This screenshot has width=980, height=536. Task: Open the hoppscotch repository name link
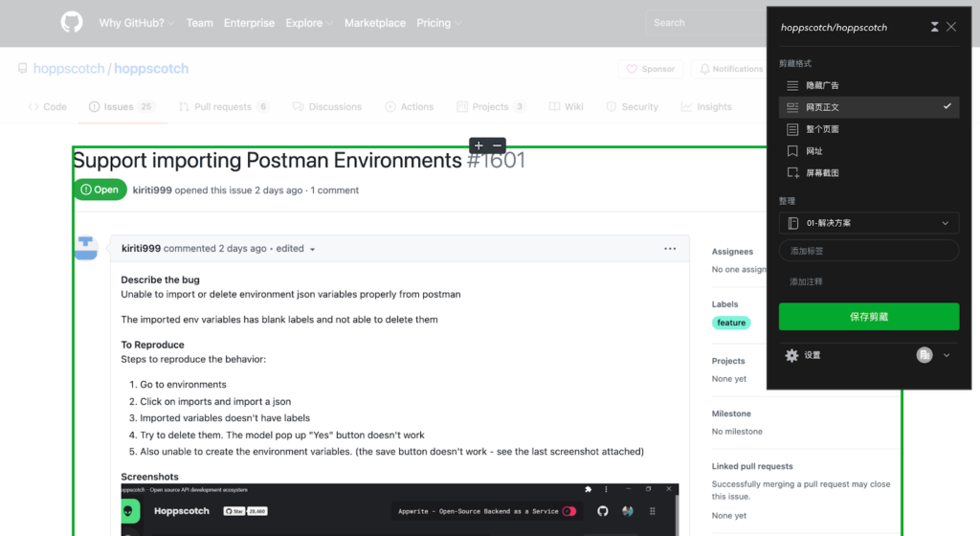point(151,69)
